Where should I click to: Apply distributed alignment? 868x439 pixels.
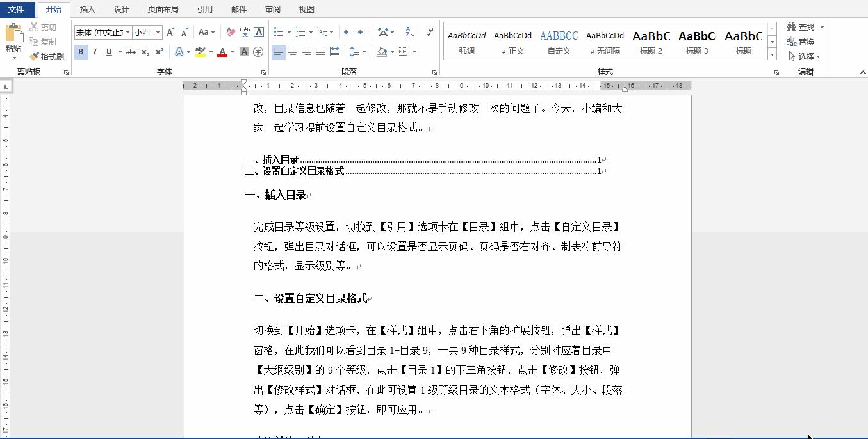335,52
